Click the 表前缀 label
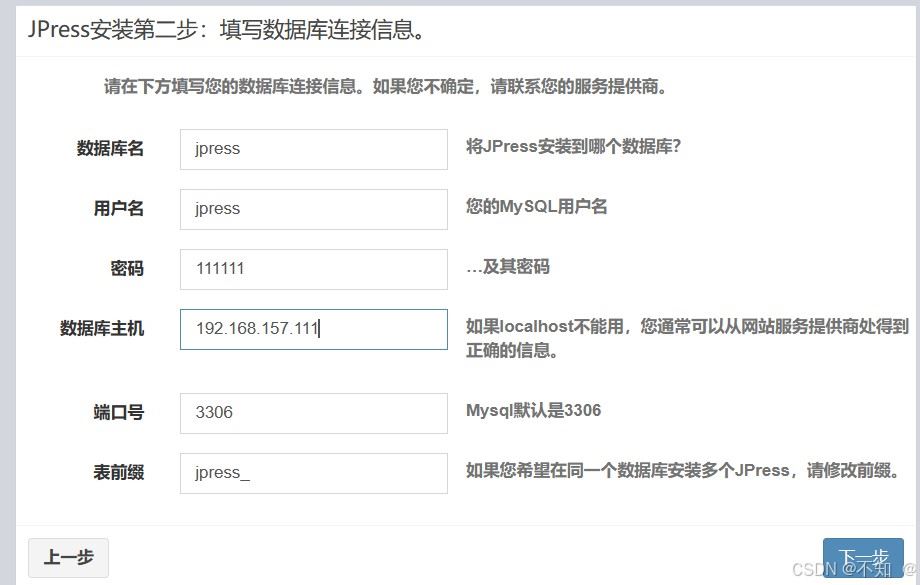The height and width of the screenshot is (585, 920). [x=119, y=472]
